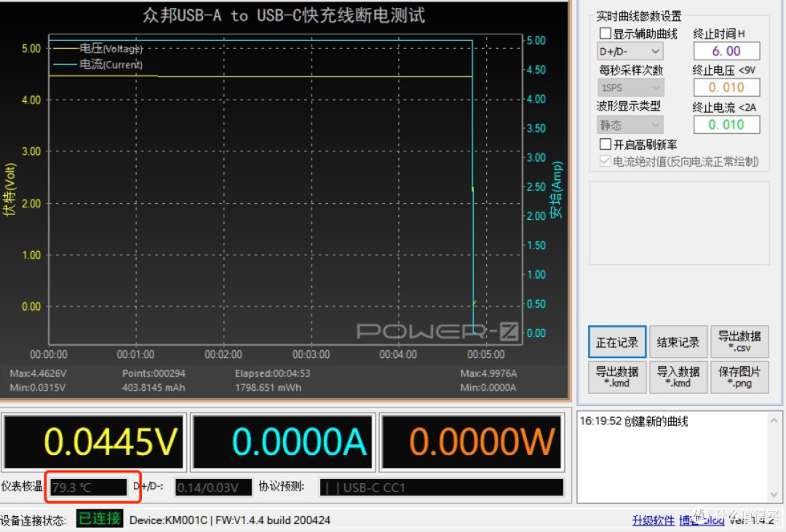The image size is (786, 532).
Task: Edit the 终止电压 field showing 0.010
Action: (726, 88)
